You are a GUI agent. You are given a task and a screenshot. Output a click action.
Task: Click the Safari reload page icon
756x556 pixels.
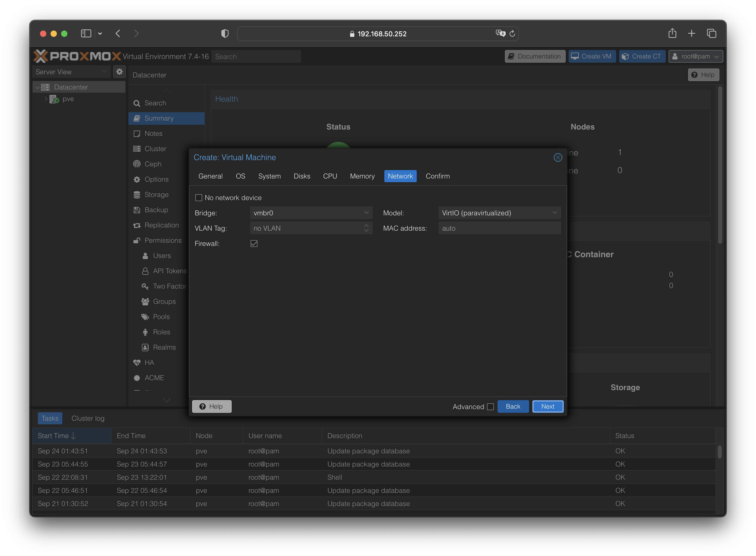512,34
